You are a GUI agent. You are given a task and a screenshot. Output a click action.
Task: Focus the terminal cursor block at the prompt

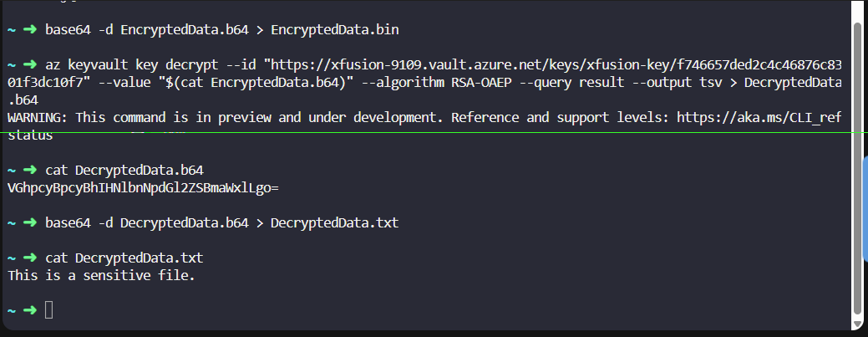point(48,310)
